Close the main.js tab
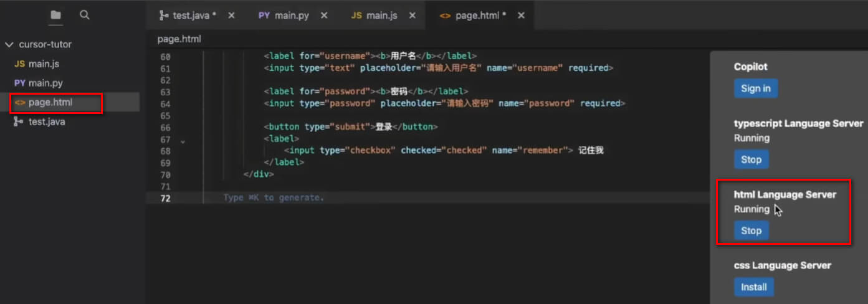Viewport: 868px width, 304px height. coord(412,16)
